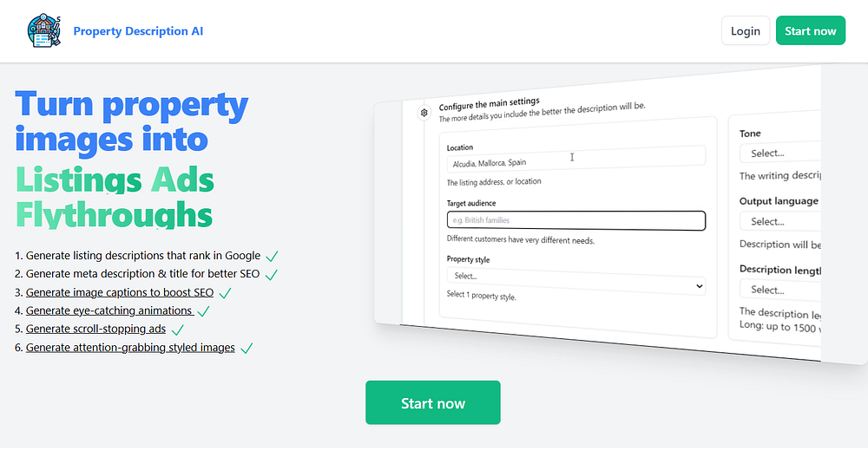Click checkmark icon after listing descriptions line
Image resolution: width=868 pixels, height=470 pixels.
[x=272, y=256]
